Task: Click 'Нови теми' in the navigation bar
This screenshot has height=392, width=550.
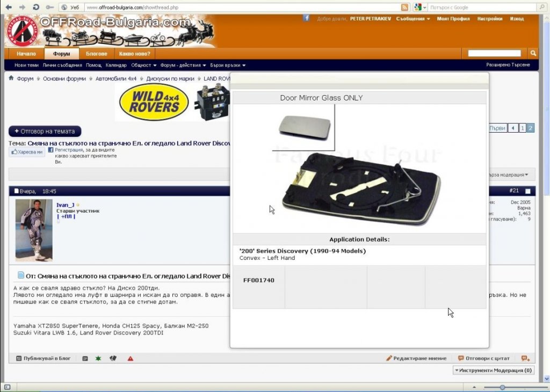Action: click(27, 65)
